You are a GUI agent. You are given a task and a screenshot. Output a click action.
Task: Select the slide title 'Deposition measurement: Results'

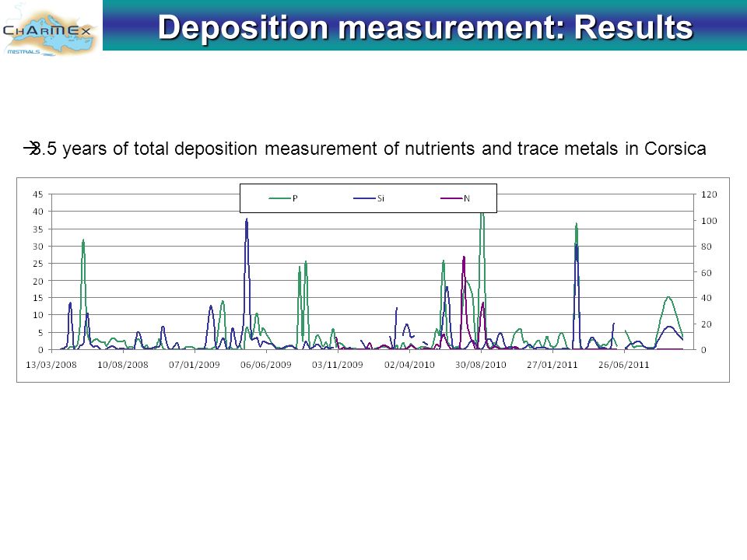(x=425, y=26)
